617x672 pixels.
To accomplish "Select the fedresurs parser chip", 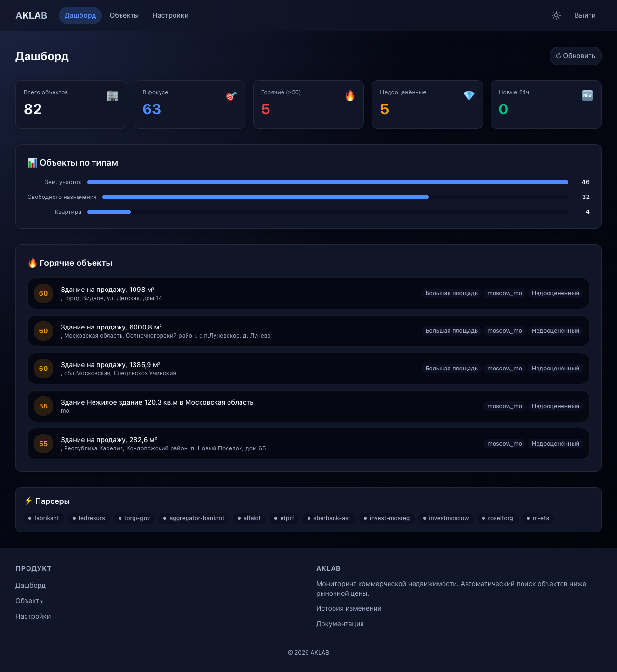I will click(89, 518).
